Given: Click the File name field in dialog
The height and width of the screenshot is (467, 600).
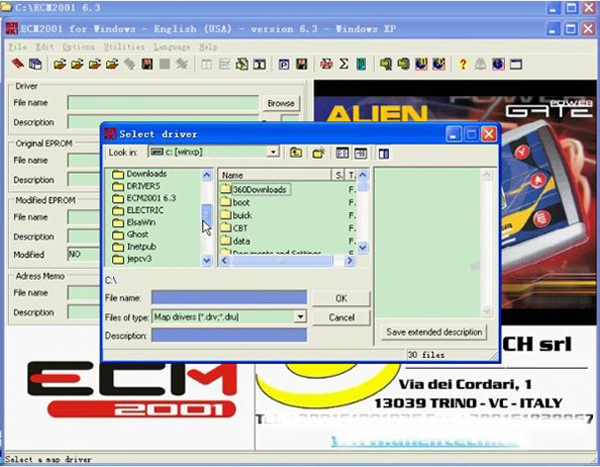Looking at the screenshot, I should point(229,297).
